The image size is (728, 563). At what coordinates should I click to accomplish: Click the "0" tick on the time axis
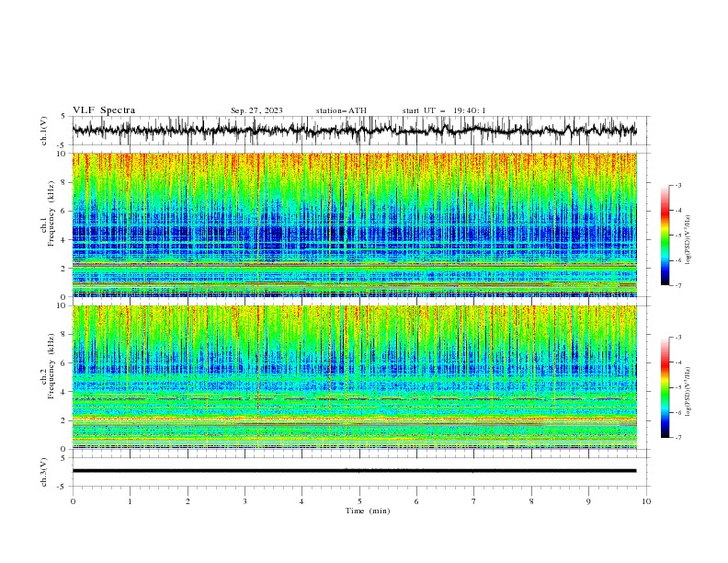pyautogui.click(x=73, y=501)
